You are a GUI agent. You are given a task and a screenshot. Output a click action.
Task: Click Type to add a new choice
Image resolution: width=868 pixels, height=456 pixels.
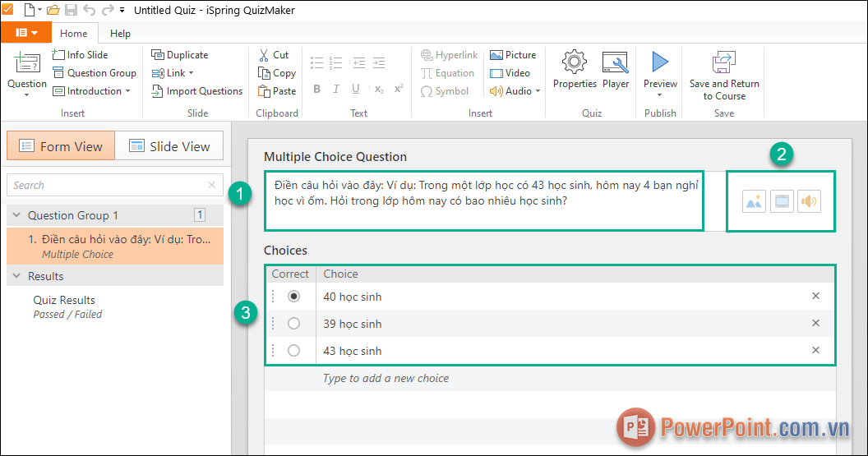(x=386, y=378)
